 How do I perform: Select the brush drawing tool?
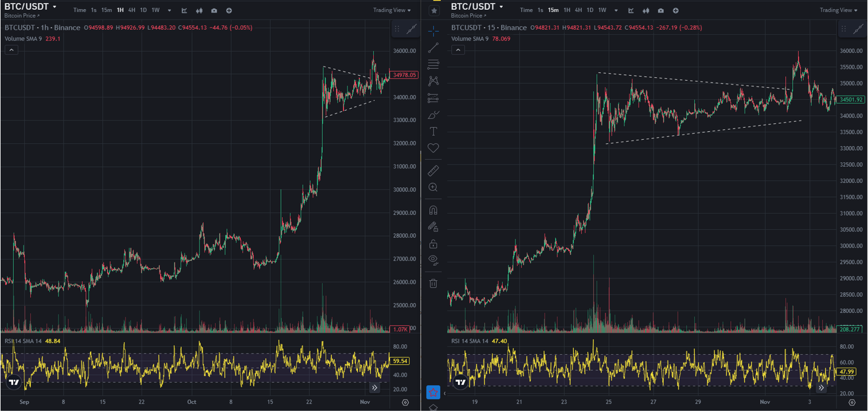click(433, 115)
